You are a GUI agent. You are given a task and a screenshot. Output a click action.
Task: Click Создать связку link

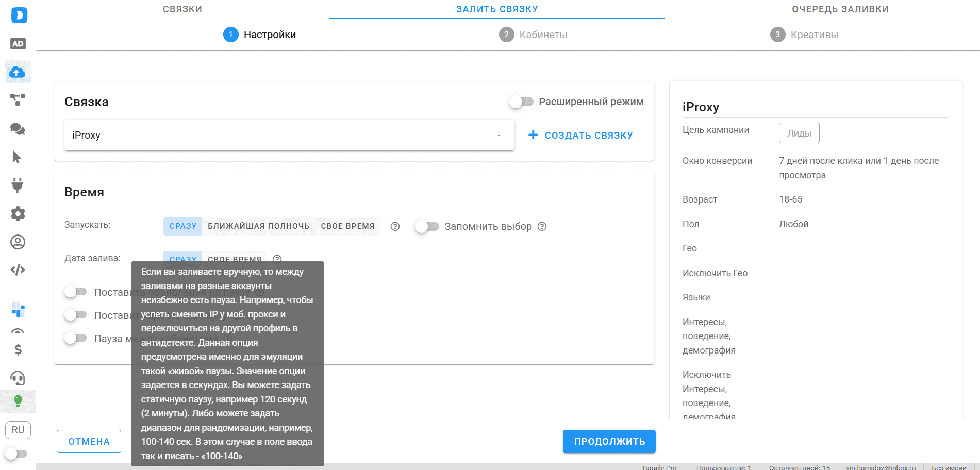click(x=581, y=135)
